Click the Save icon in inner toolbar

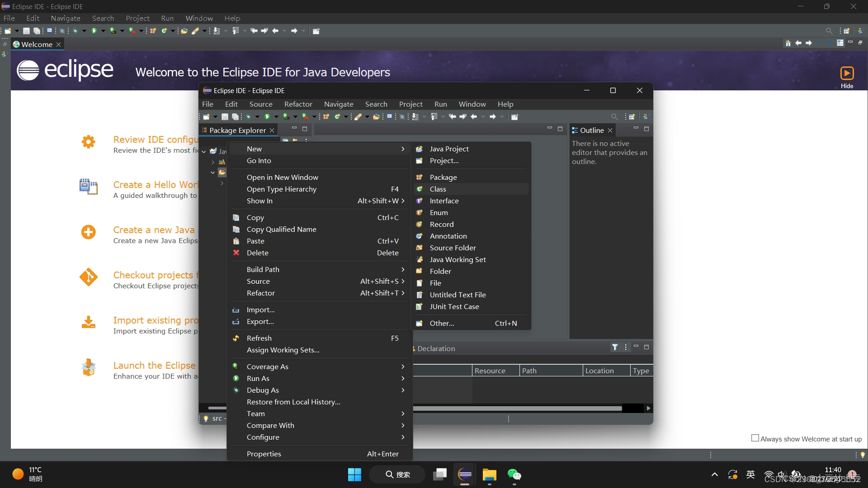(x=225, y=117)
